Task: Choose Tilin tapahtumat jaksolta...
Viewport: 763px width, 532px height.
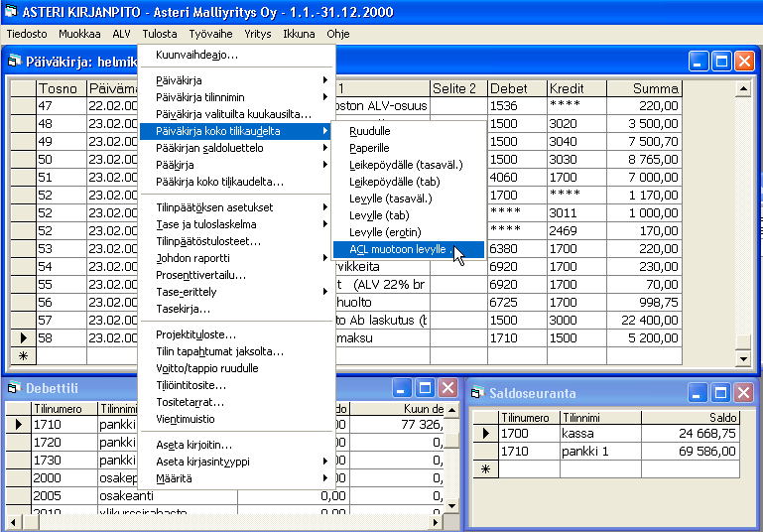Action: [237, 351]
